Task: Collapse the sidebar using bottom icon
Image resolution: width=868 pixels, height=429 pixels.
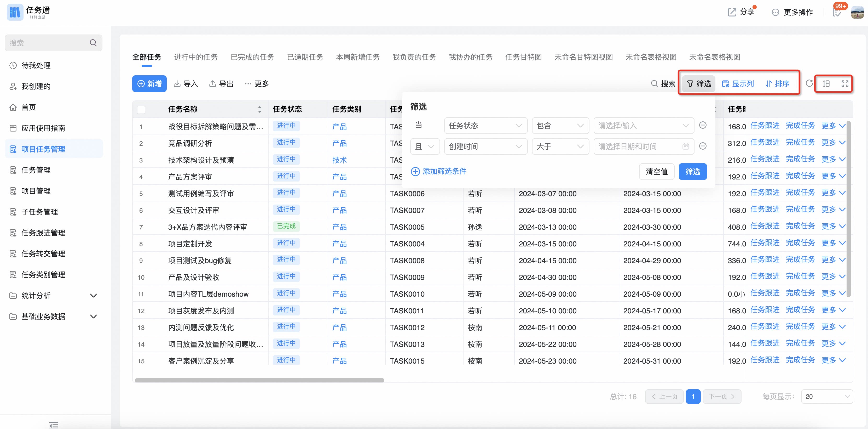Action: [54, 425]
